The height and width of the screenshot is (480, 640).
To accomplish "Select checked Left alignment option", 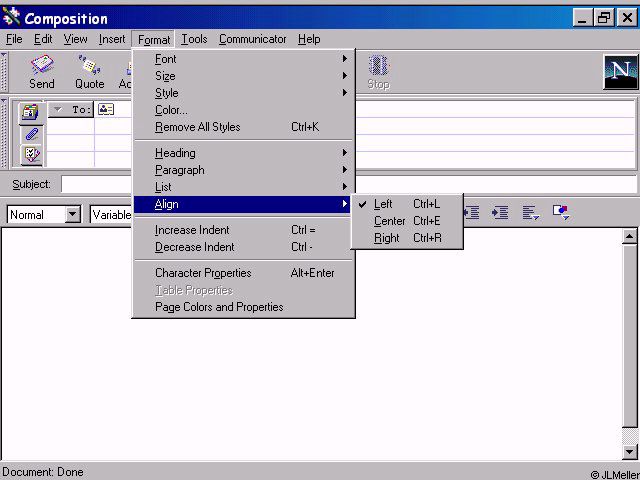I will (407, 204).
